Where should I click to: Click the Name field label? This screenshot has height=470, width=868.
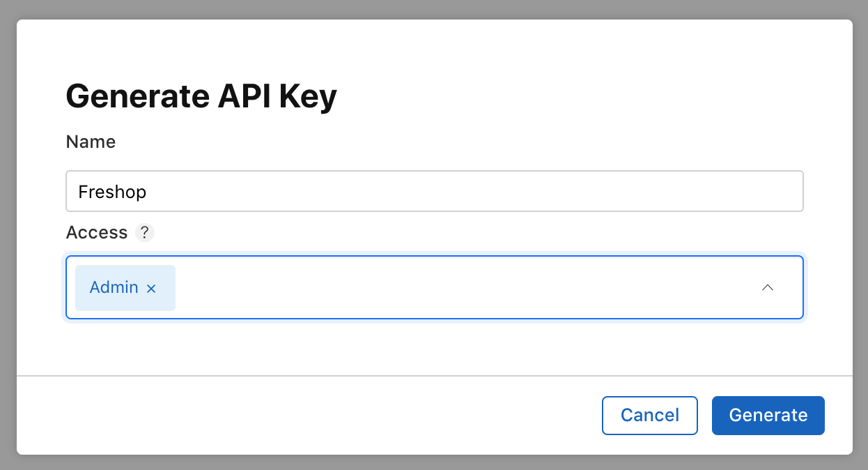[91, 142]
